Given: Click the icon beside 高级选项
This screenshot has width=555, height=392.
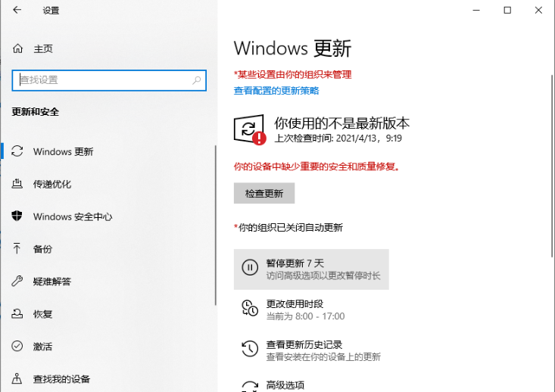Looking at the screenshot, I should pos(250,387).
